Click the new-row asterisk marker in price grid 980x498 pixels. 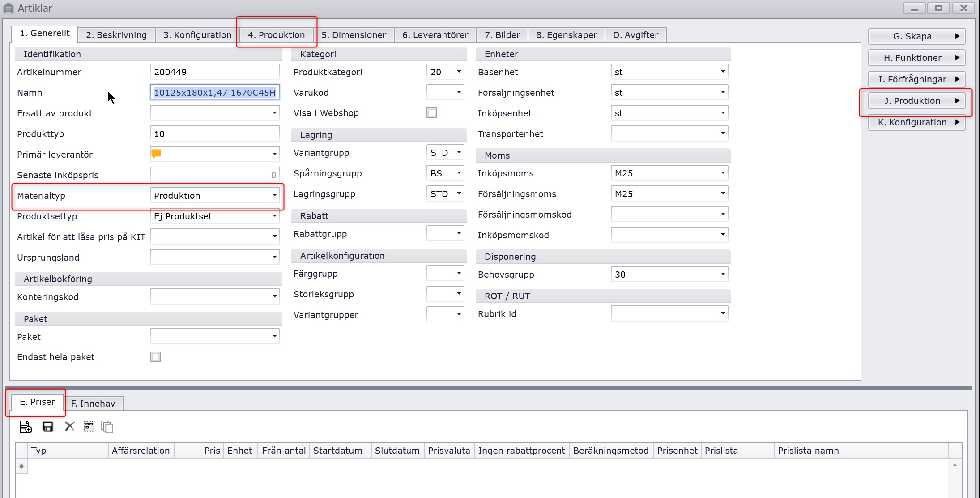tap(21, 467)
